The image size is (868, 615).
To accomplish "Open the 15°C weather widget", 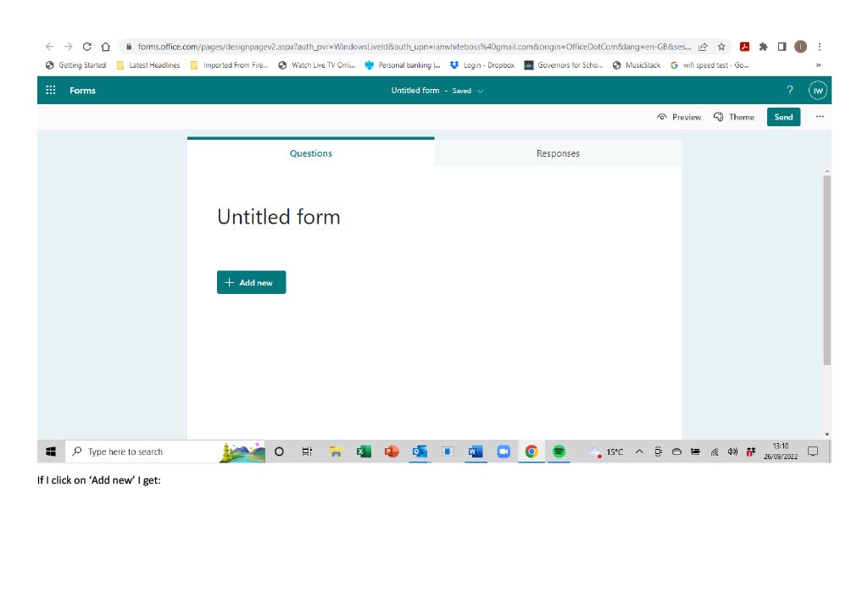I will click(605, 452).
